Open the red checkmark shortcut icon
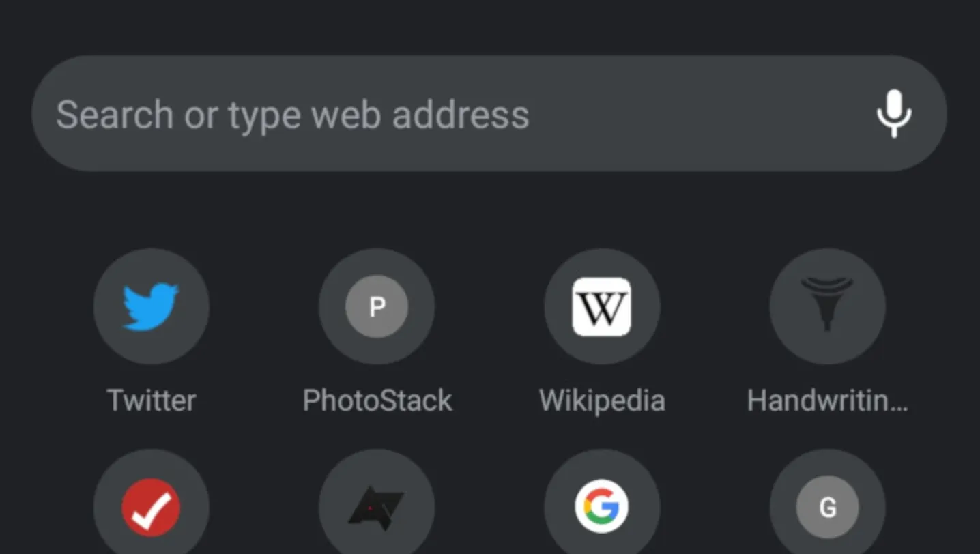The height and width of the screenshot is (554, 980). (x=151, y=508)
